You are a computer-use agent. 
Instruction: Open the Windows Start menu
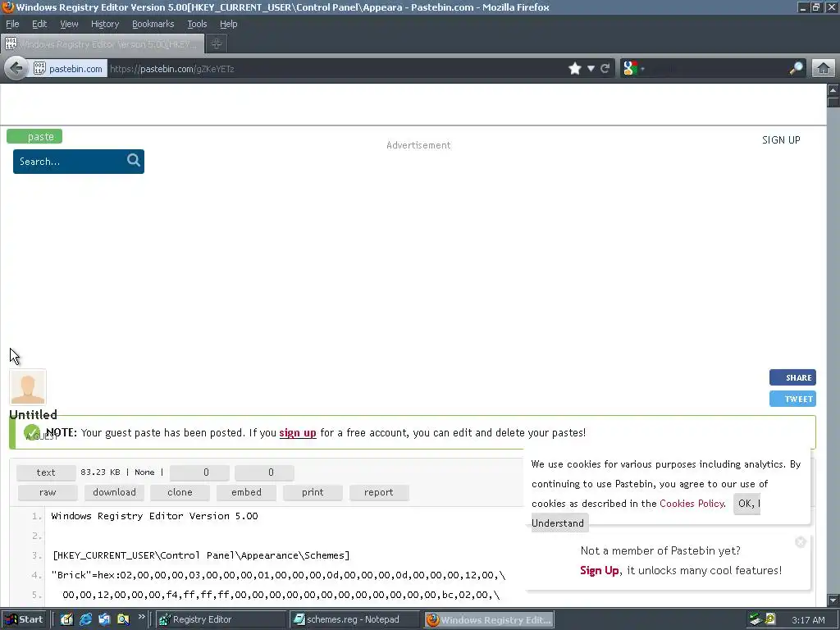[x=24, y=620]
